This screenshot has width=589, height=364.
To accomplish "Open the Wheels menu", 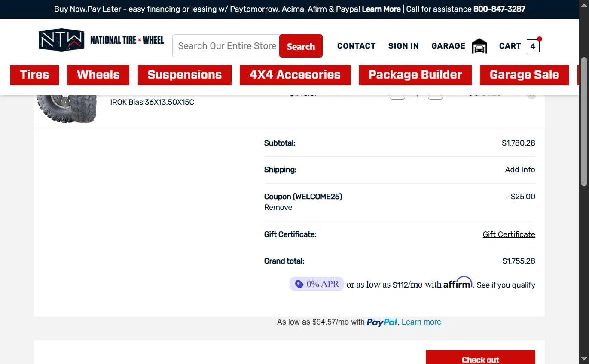I will pyautogui.click(x=98, y=75).
